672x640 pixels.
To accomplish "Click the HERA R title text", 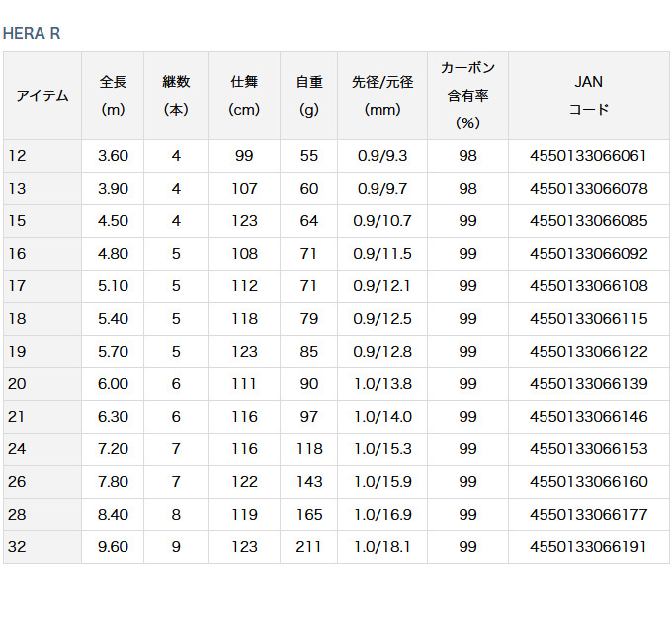I will 32,33.
